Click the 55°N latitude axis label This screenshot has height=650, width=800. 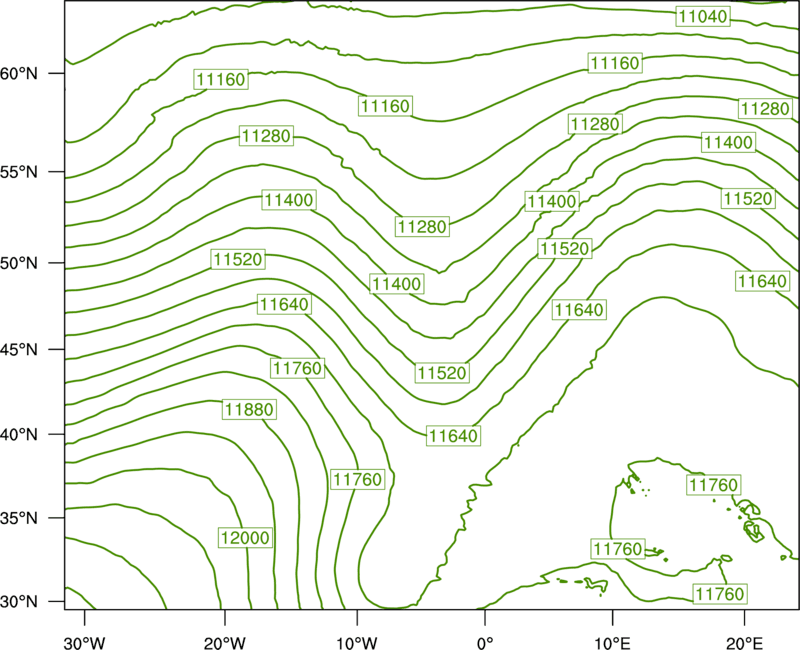(19, 172)
